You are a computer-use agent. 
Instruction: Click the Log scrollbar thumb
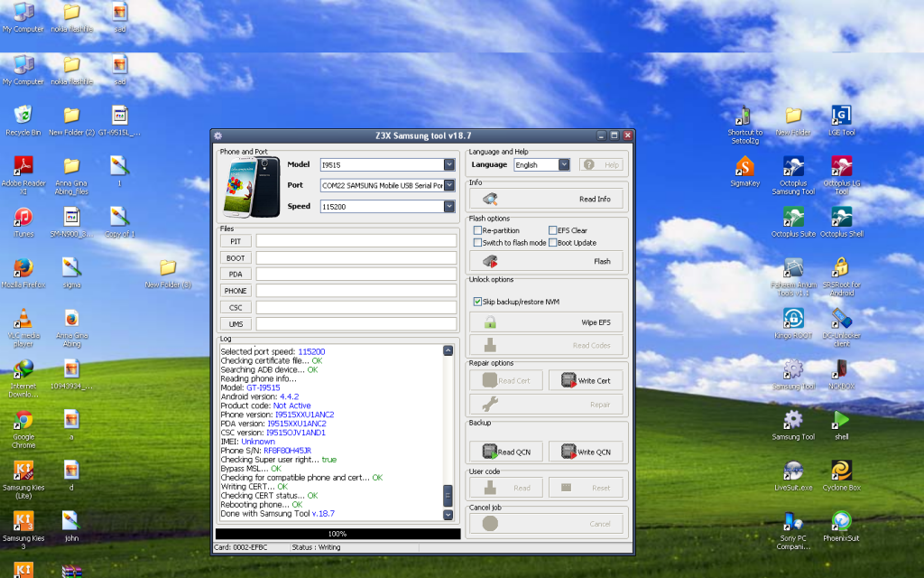(x=448, y=496)
